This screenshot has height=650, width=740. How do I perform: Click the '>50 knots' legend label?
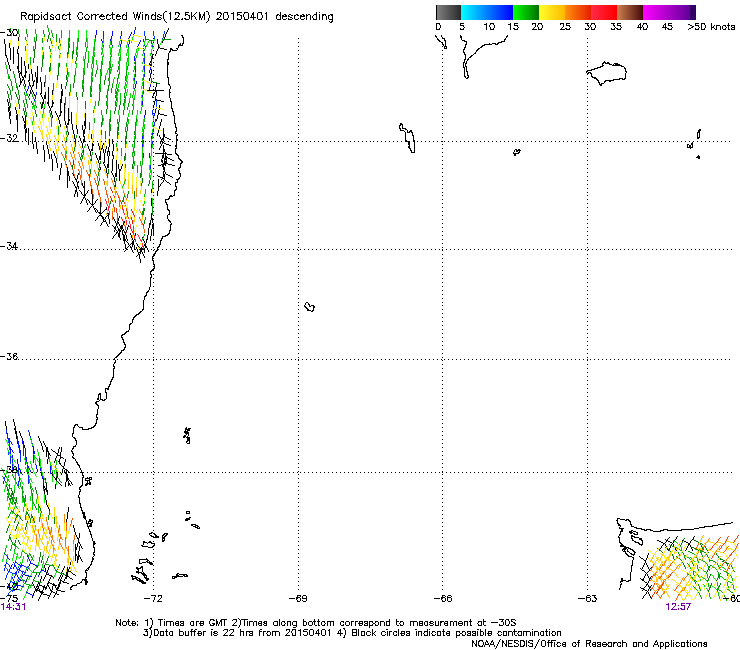pyautogui.click(x=711, y=27)
